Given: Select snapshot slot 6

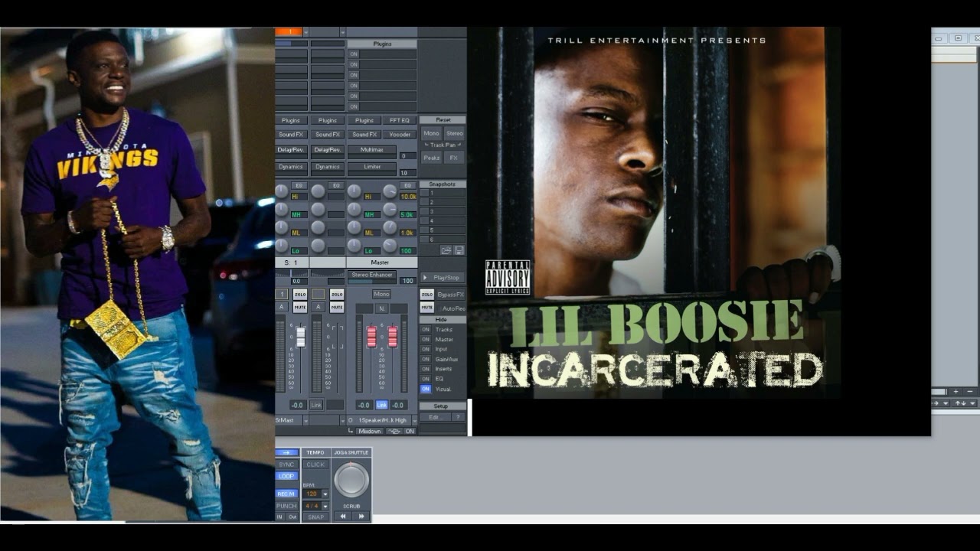Looking at the screenshot, I should (443, 240).
